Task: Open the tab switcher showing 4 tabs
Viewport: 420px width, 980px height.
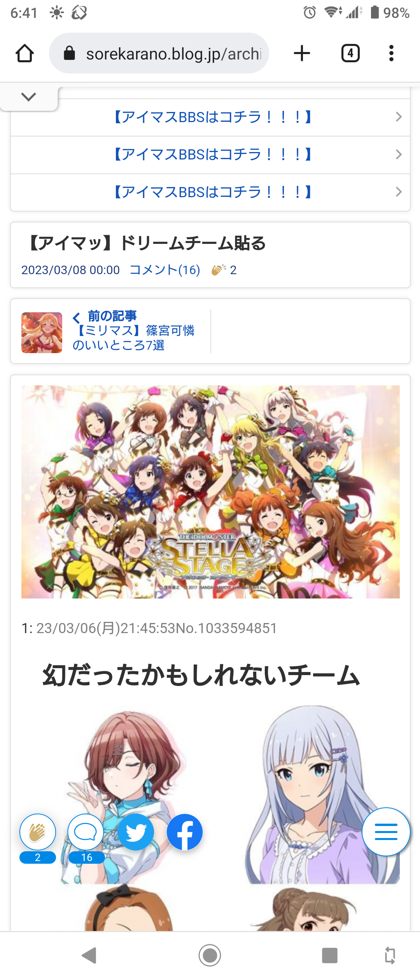Action: pyautogui.click(x=350, y=53)
